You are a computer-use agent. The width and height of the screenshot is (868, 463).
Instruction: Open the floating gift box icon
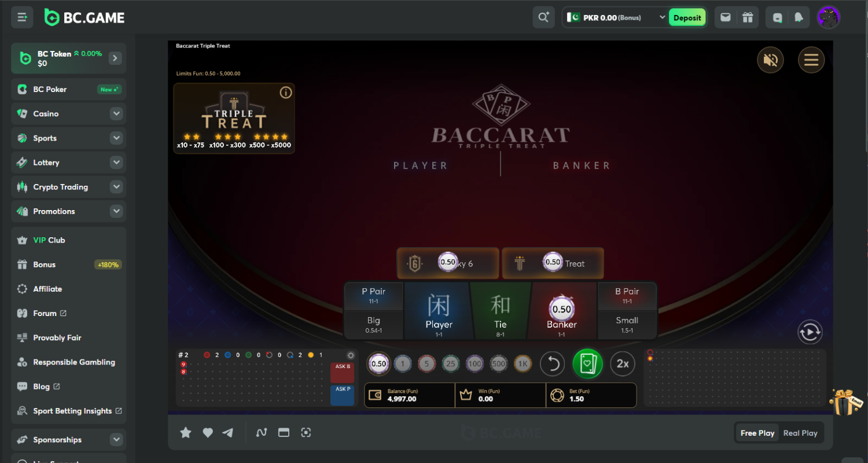(845, 402)
